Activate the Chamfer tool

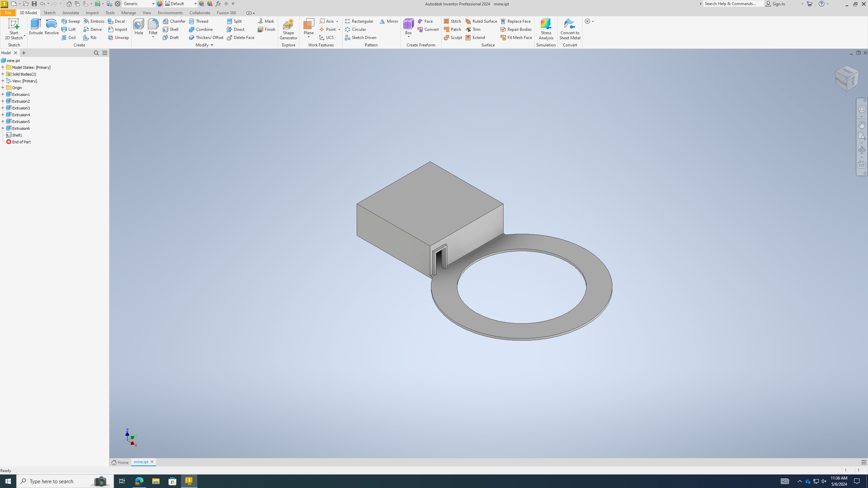click(174, 21)
